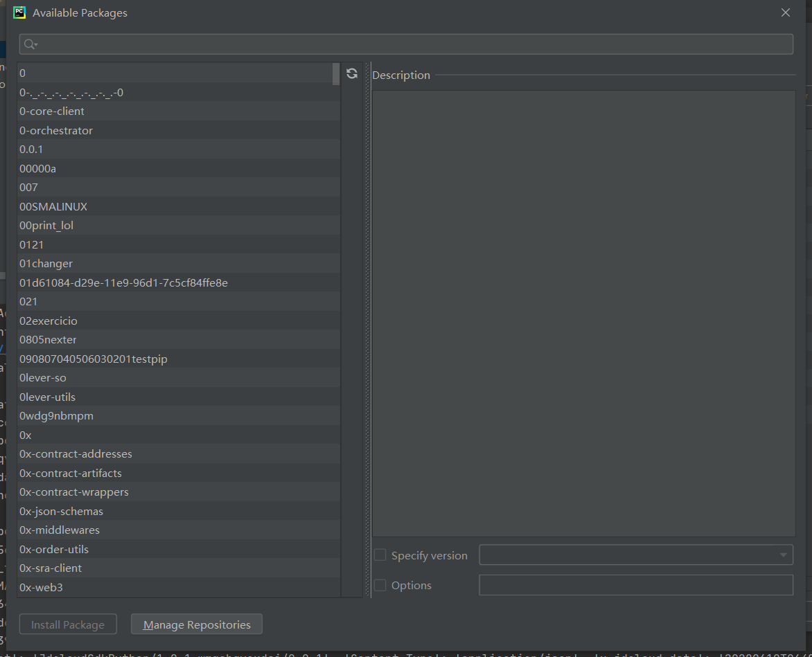812x657 pixels.
Task: Open Manage Repositories
Action: pyautogui.click(x=196, y=624)
